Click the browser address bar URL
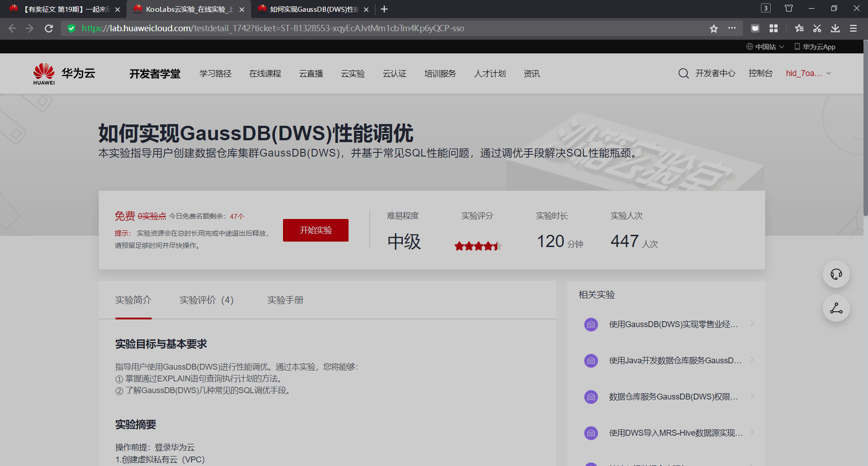 (x=273, y=29)
